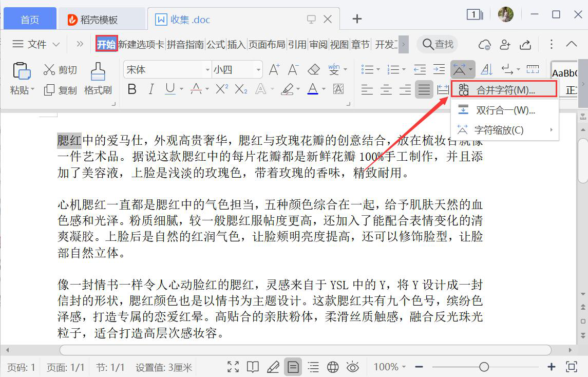Apply strikethrough to text
Screen dimensions: 588x377
(196, 89)
